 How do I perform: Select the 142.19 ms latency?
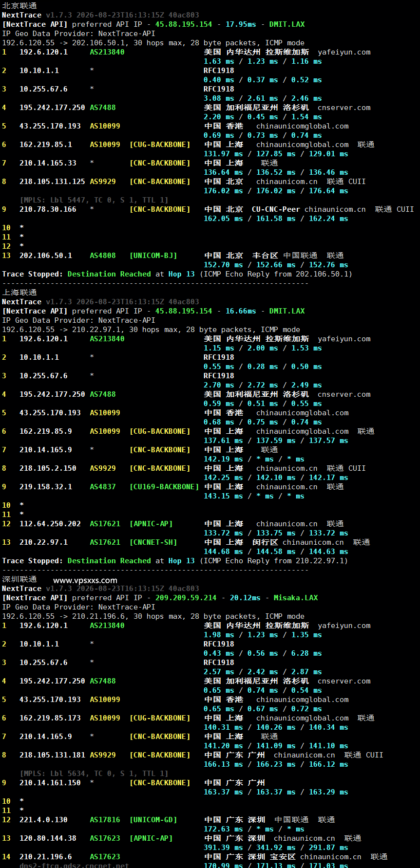click(223, 459)
